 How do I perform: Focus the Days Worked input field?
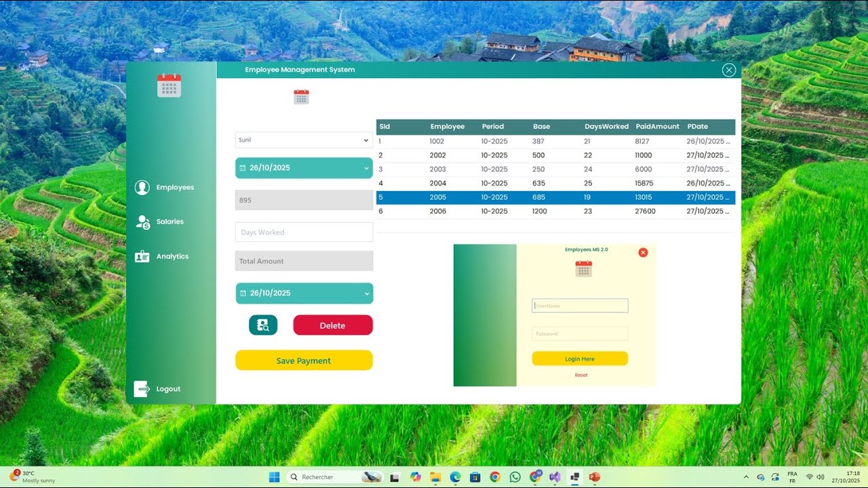click(304, 232)
